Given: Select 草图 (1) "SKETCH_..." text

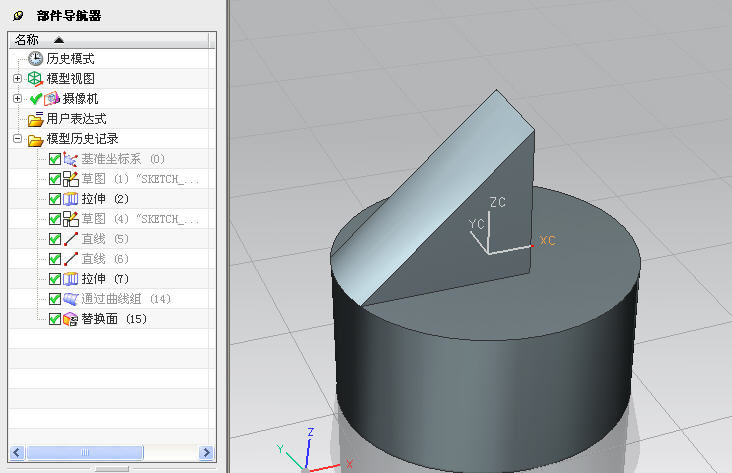Looking at the screenshot, I should click(140, 179).
